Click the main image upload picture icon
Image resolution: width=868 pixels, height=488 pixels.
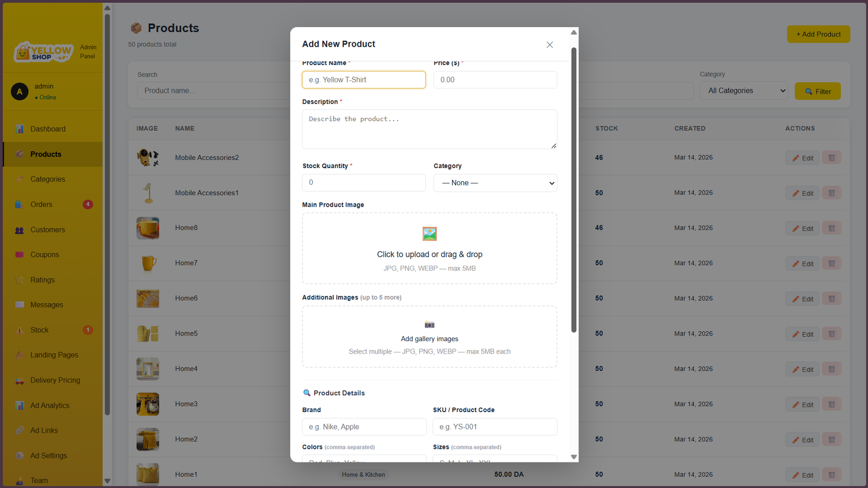click(429, 234)
